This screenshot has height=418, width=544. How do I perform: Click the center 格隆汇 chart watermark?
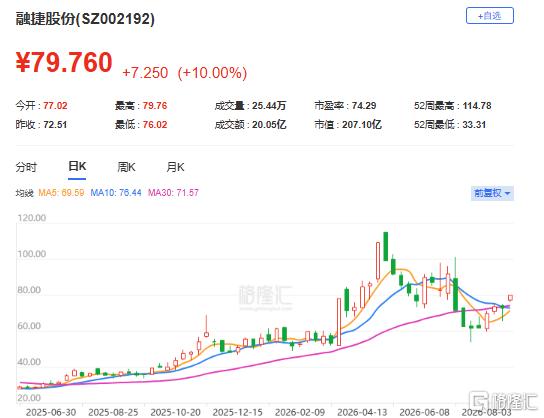265,298
